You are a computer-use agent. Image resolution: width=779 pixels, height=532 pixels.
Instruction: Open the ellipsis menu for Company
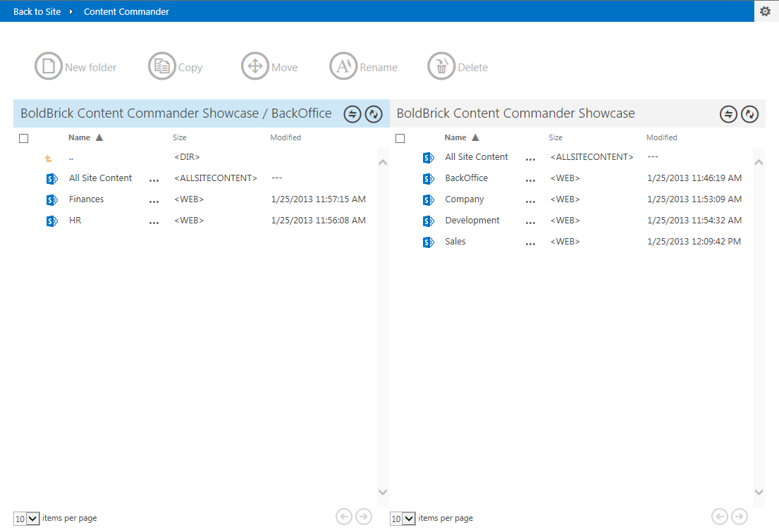[531, 202]
